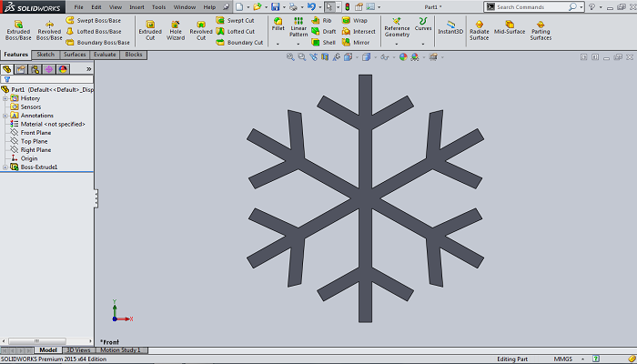This screenshot has width=637, height=364.
Task: Open the Curves tool
Action: click(423, 24)
